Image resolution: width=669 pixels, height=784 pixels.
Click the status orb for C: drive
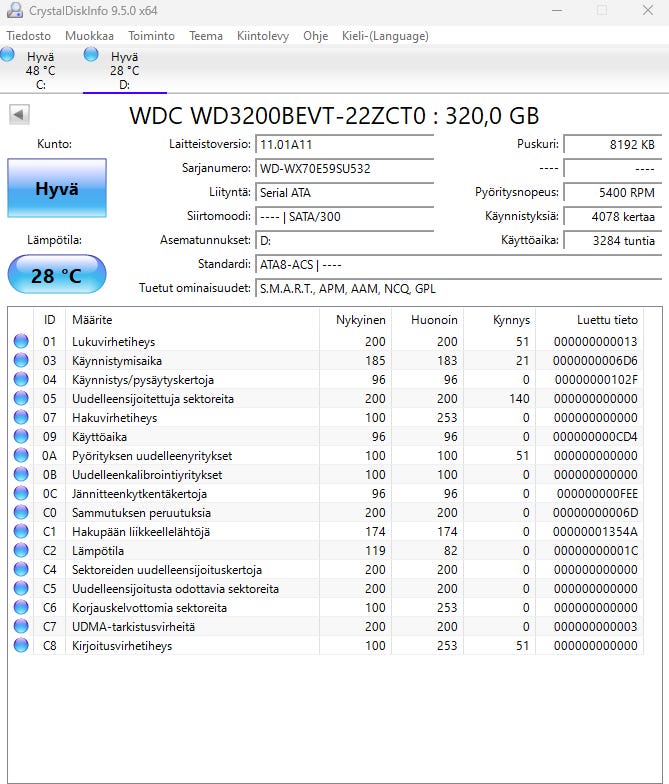8,54
